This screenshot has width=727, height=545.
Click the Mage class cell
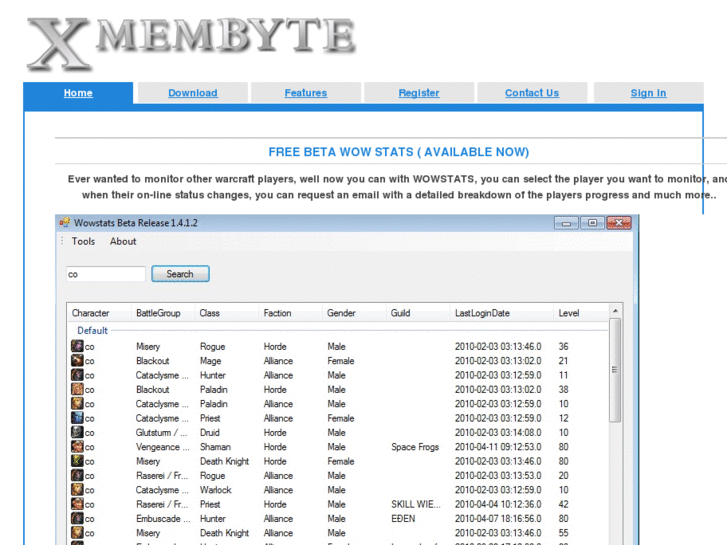coord(210,361)
